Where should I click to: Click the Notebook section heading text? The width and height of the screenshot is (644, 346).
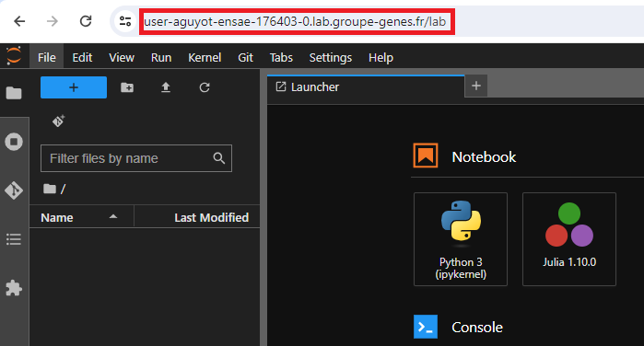(x=484, y=156)
